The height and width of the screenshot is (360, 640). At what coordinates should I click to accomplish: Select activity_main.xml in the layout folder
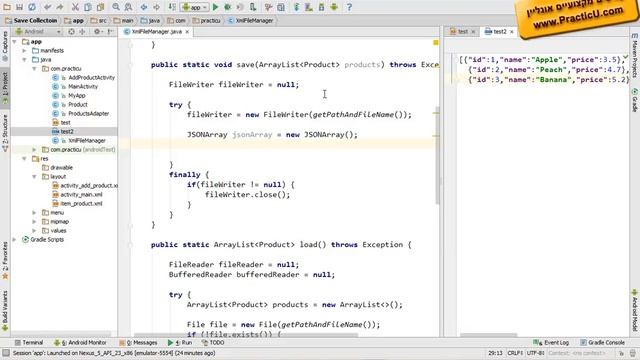coord(77,195)
